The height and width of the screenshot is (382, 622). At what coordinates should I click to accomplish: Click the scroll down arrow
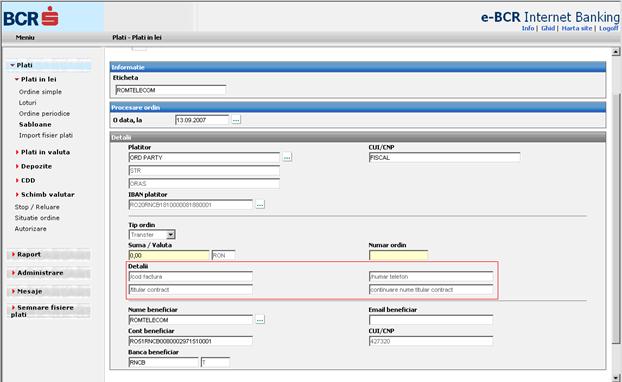616,378
